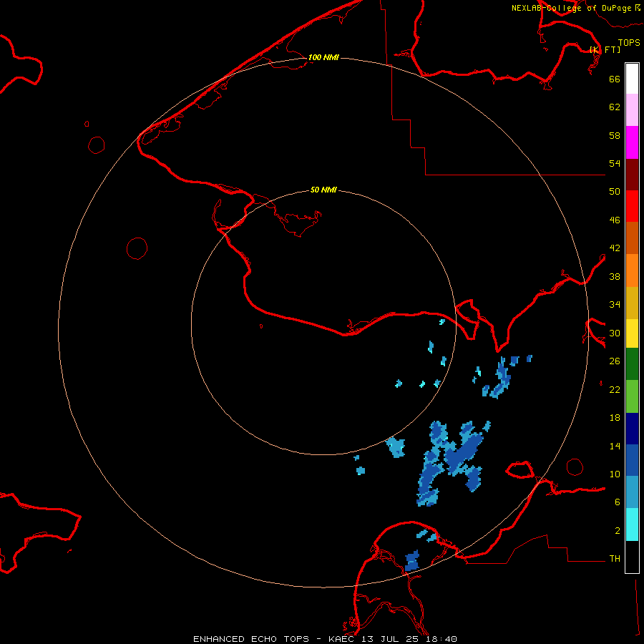Click the "TOPS" legend heading

629,43
